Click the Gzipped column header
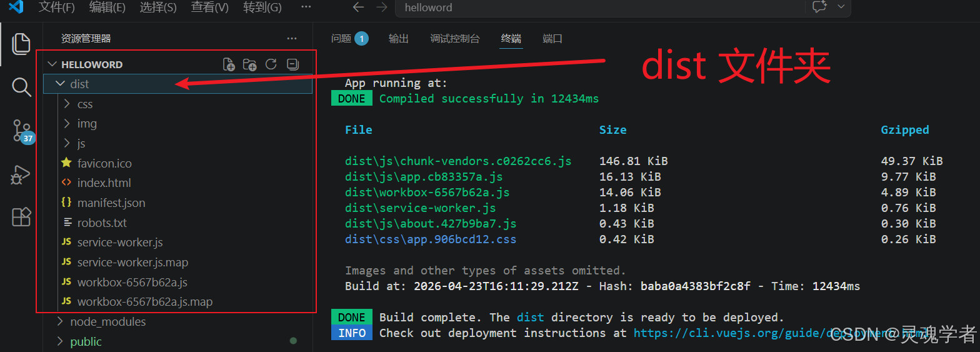Image resolution: width=980 pixels, height=352 pixels. click(x=905, y=130)
